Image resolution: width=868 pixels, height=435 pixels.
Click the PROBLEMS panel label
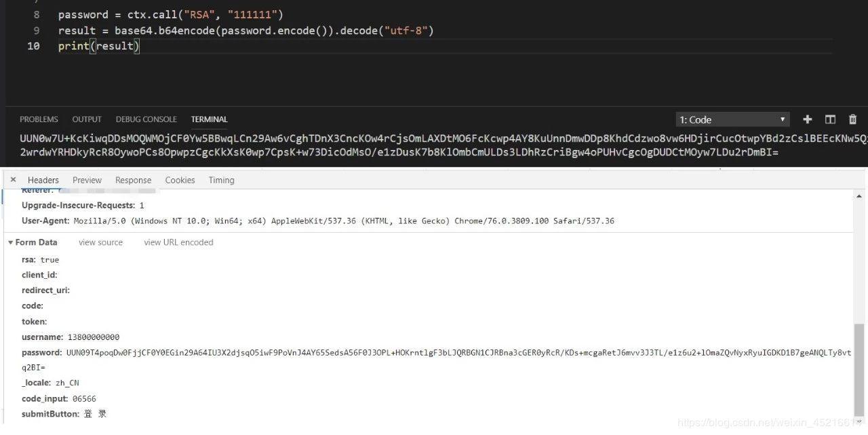39,119
